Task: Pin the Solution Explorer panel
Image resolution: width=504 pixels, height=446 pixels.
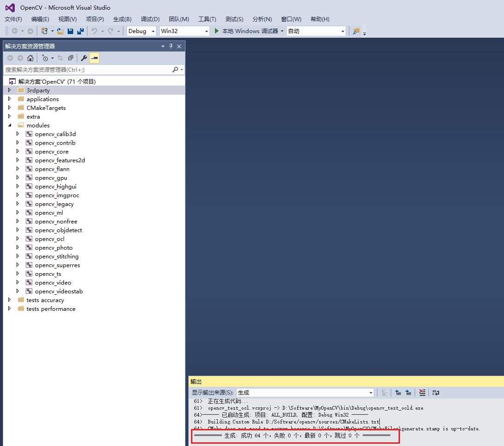Action: (171, 46)
